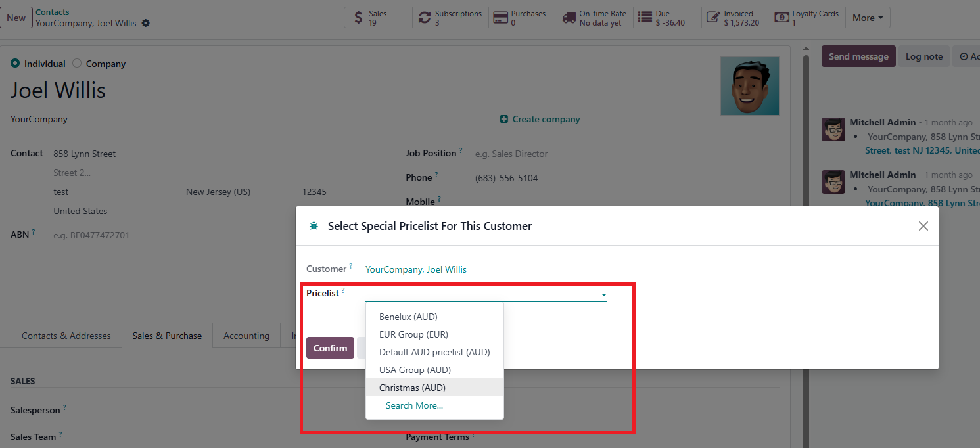This screenshot has width=980, height=448.
Task: Click the Invoiced pencil-square icon
Action: point(713,18)
